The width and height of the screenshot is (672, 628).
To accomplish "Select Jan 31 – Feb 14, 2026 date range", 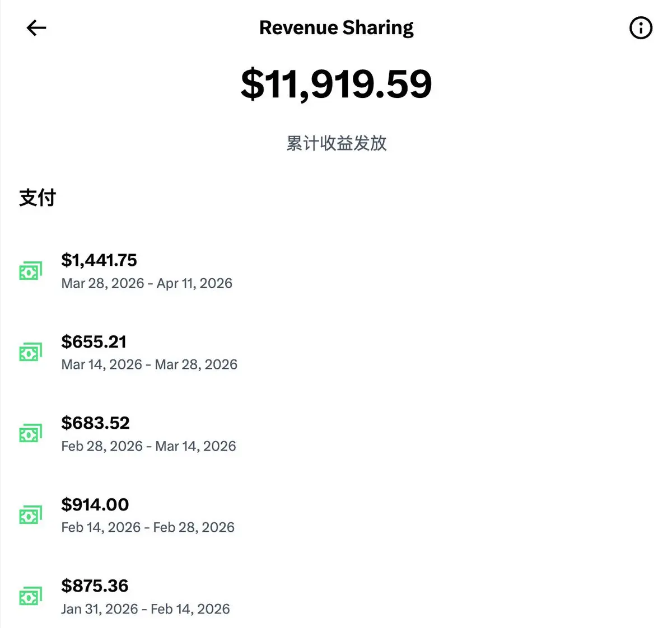I will tap(146, 609).
